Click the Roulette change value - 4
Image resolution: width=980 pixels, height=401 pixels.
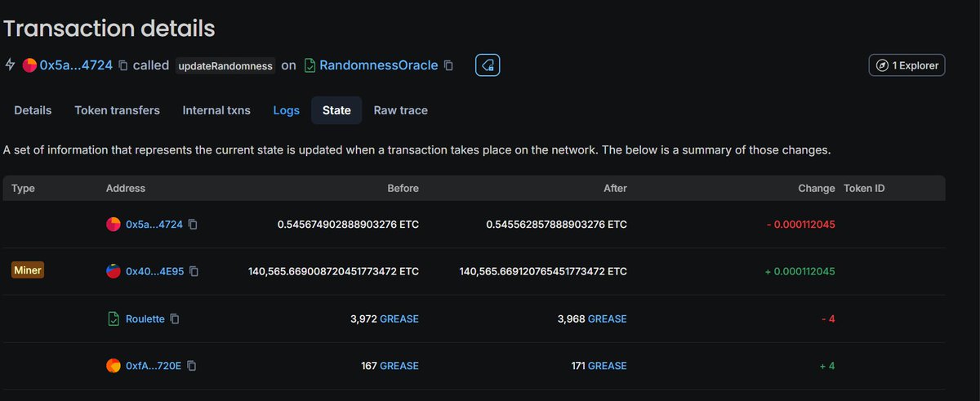(x=828, y=319)
